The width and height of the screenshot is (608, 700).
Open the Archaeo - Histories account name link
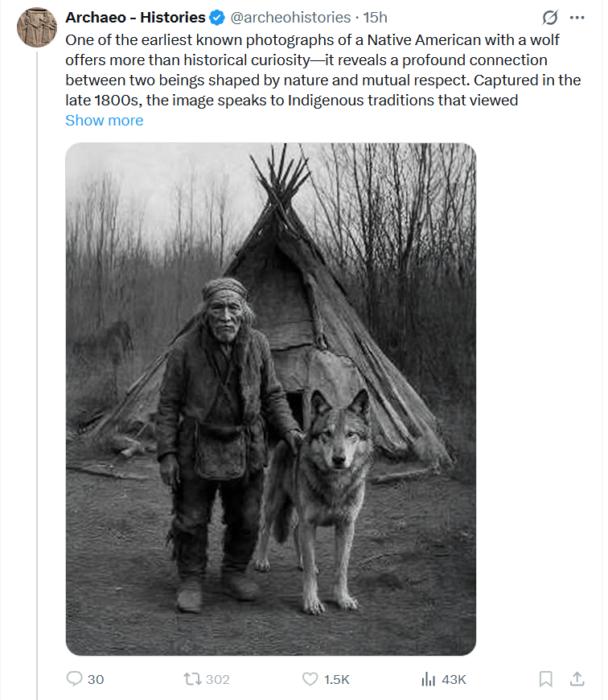(x=135, y=18)
